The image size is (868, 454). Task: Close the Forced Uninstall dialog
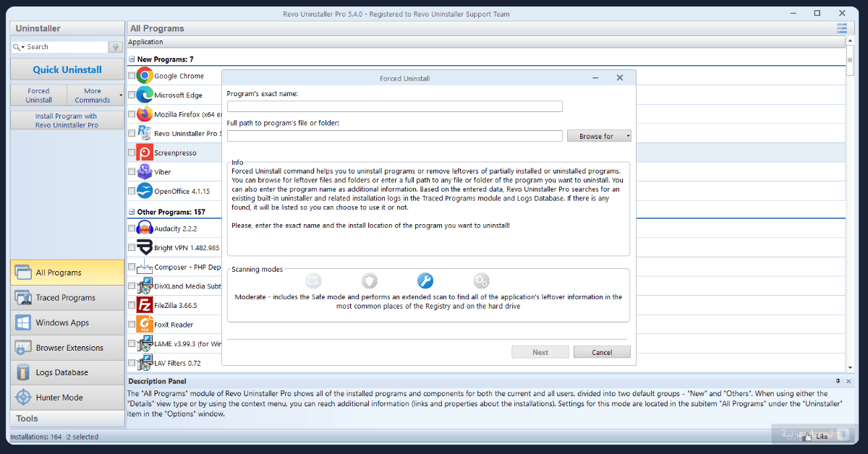click(620, 77)
